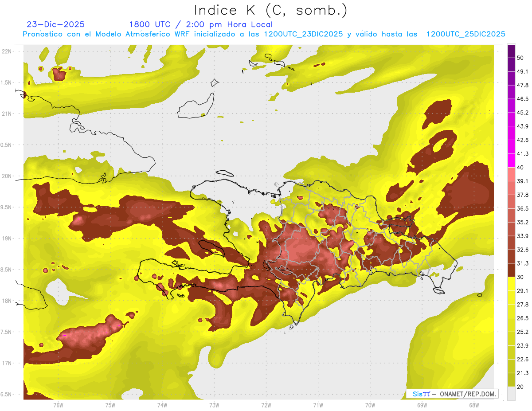Click the legend value 43.9

(x=523, y=126)
